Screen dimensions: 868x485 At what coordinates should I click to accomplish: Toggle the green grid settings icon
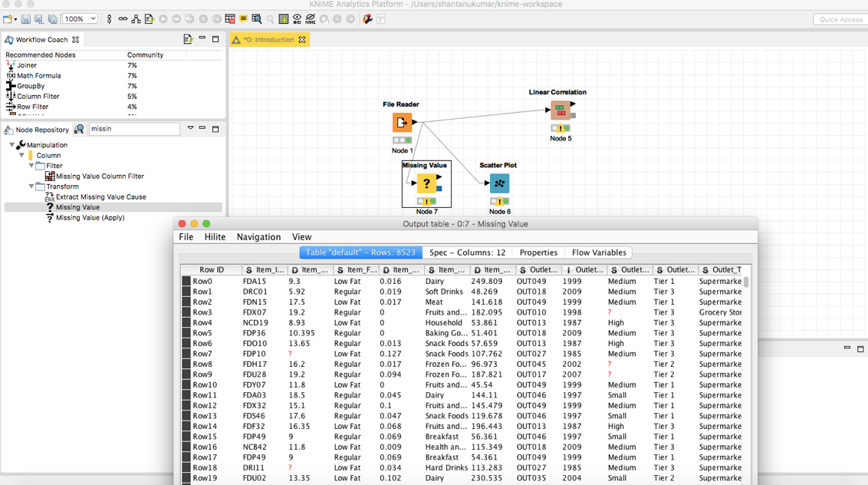[284, 19]
